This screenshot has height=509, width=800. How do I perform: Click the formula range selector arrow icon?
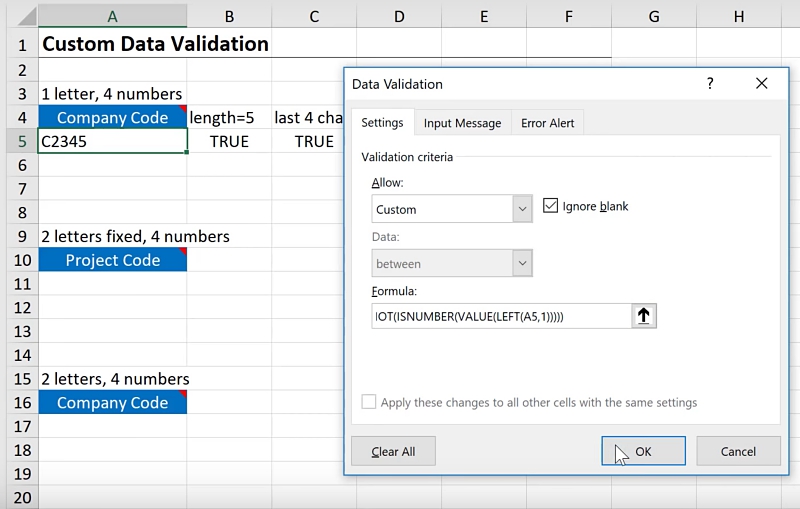pos(644,316)
